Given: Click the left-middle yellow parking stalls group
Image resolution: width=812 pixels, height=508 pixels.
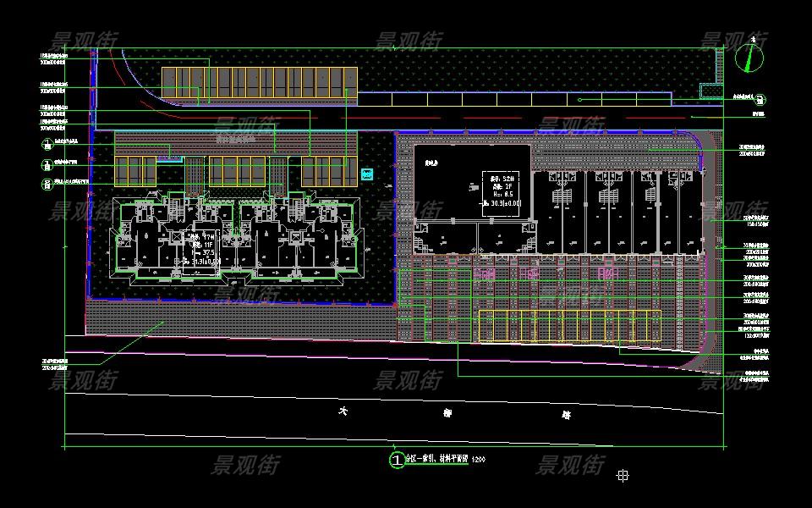Looking at the screenshot, I should [235, 170].
